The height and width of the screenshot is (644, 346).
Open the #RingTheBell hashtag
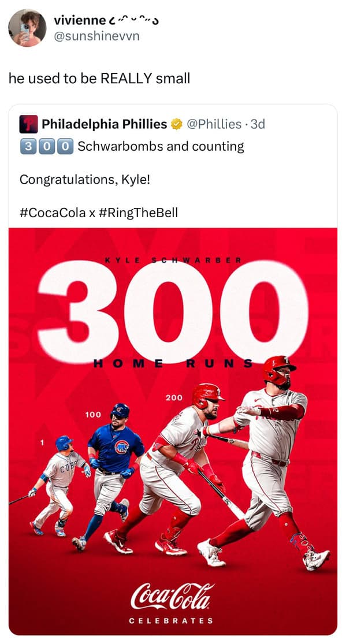138,213
